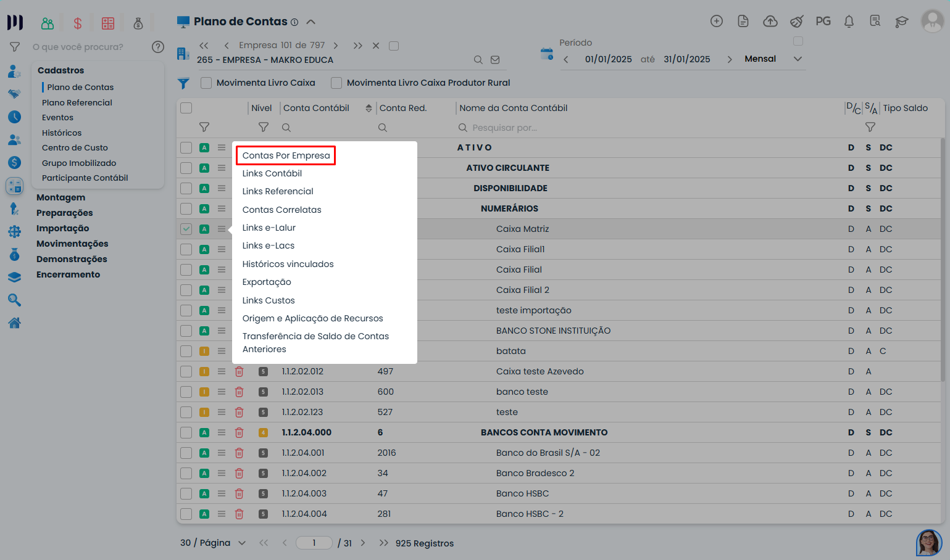Click the cloud upload icon
Image resolution: width=950 pixels, height=560 pixels.
[770, 22]
